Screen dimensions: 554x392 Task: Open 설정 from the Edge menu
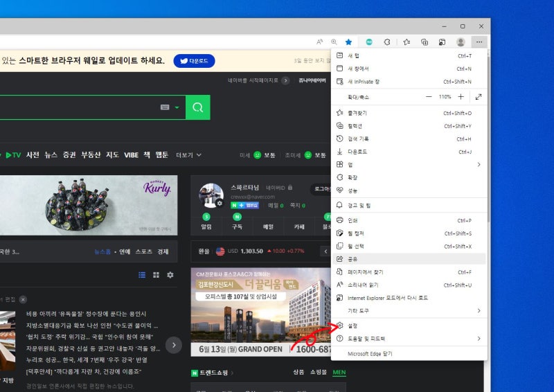(409, 326)
